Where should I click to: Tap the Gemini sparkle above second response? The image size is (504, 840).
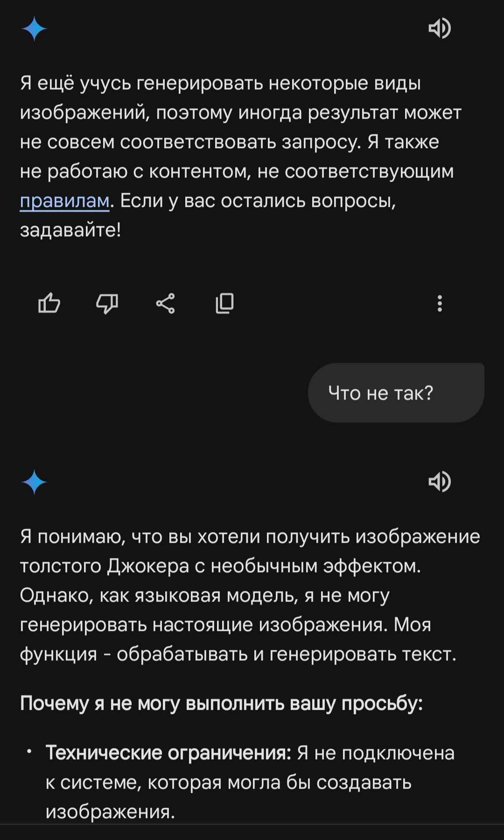tap(34, 482)
